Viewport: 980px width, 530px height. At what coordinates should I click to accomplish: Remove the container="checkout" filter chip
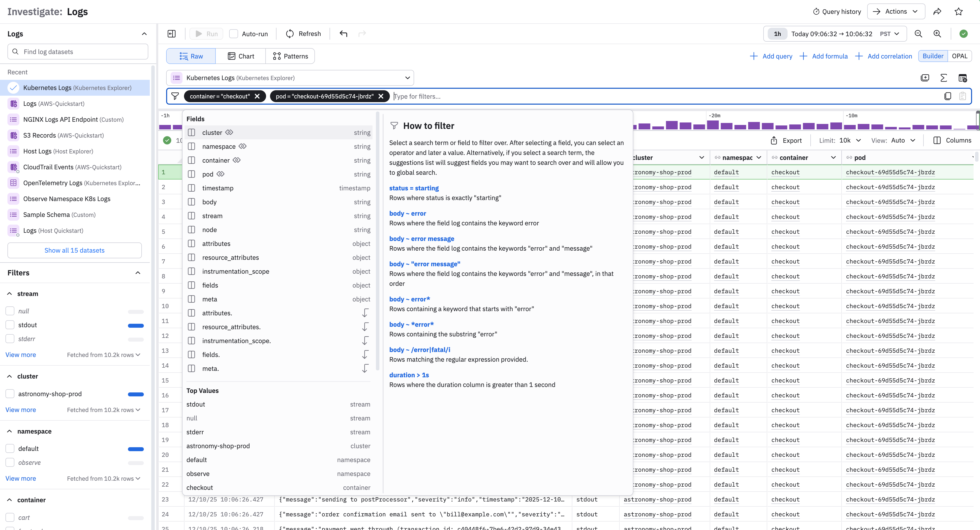(258, 96)
